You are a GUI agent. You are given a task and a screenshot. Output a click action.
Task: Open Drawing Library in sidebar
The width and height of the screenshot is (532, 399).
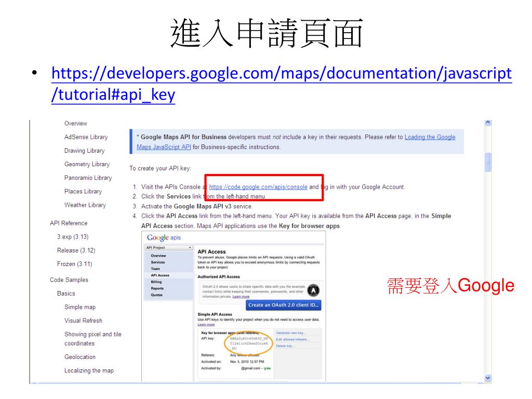tap(85, 150)
